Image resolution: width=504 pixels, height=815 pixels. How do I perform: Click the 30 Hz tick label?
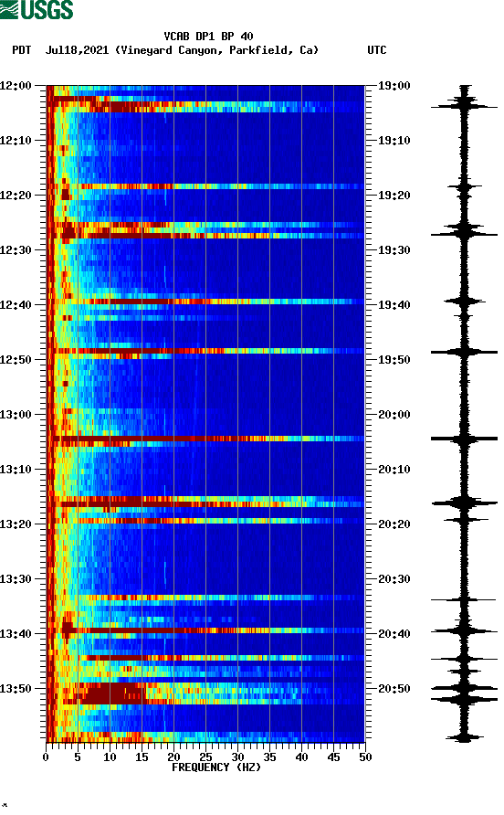point(237,757)
